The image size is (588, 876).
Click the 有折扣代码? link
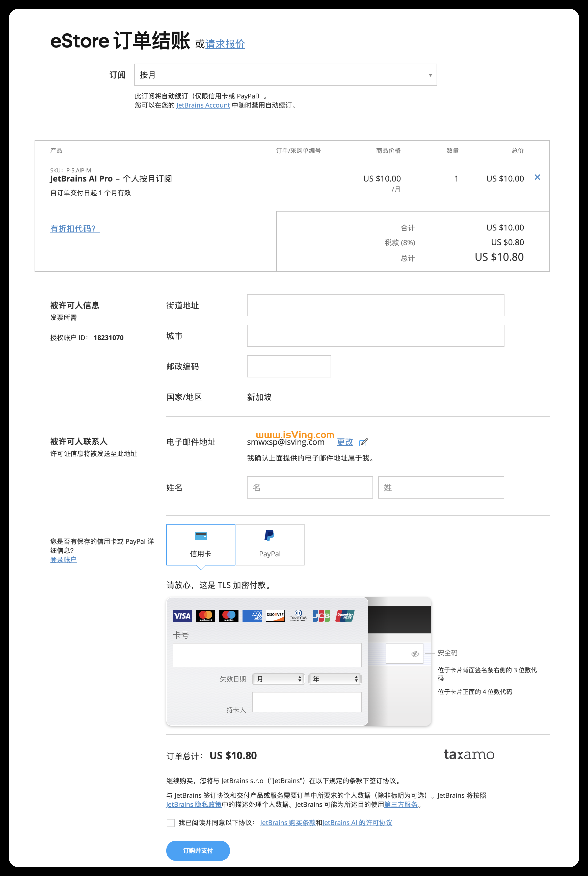75,228
